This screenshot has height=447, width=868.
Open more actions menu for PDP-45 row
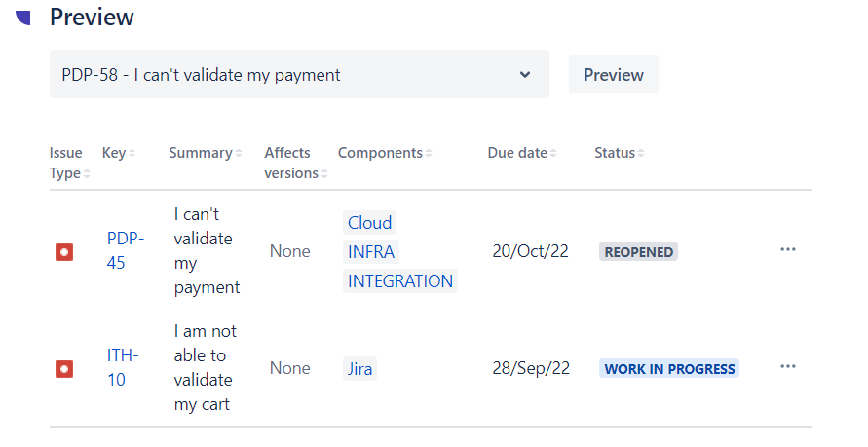click(788, 250)
